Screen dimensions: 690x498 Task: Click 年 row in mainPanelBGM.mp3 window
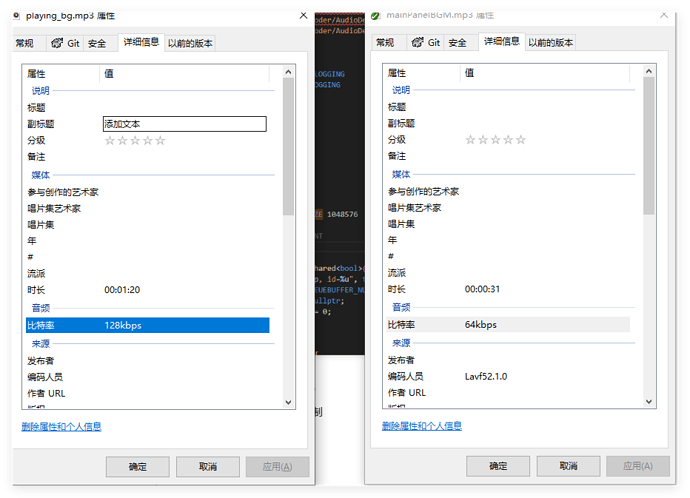click(508, 240)
